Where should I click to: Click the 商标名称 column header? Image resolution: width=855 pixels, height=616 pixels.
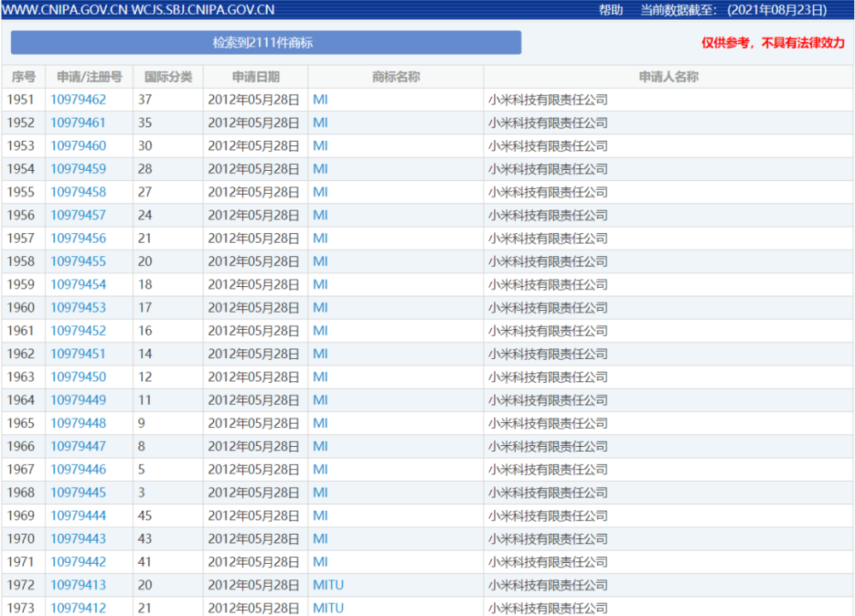coord(396,77)
